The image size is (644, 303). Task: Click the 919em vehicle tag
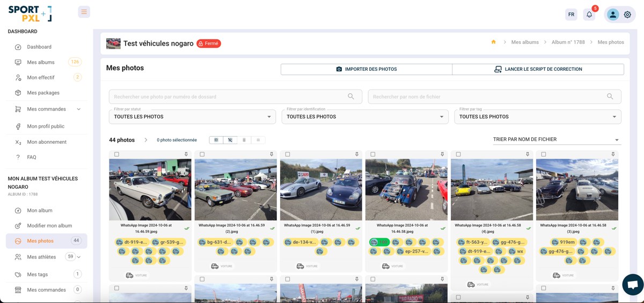pyautogui.click(x=563, y=242)
